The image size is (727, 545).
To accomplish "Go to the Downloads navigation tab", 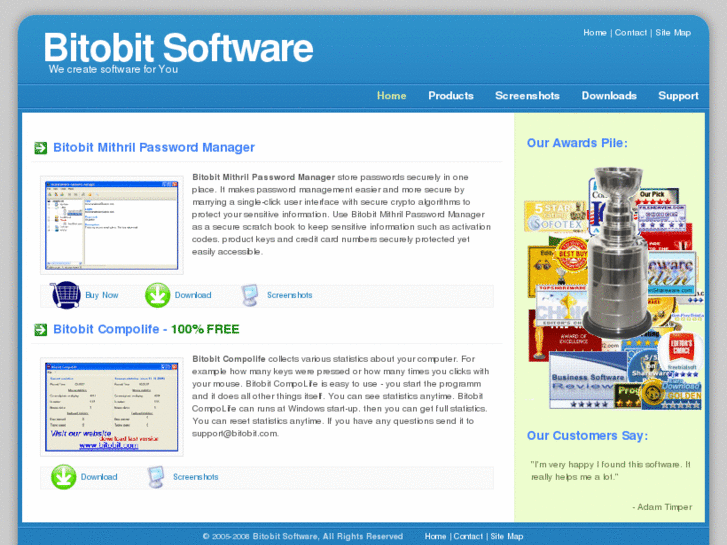I will click(x=609, y=96).
